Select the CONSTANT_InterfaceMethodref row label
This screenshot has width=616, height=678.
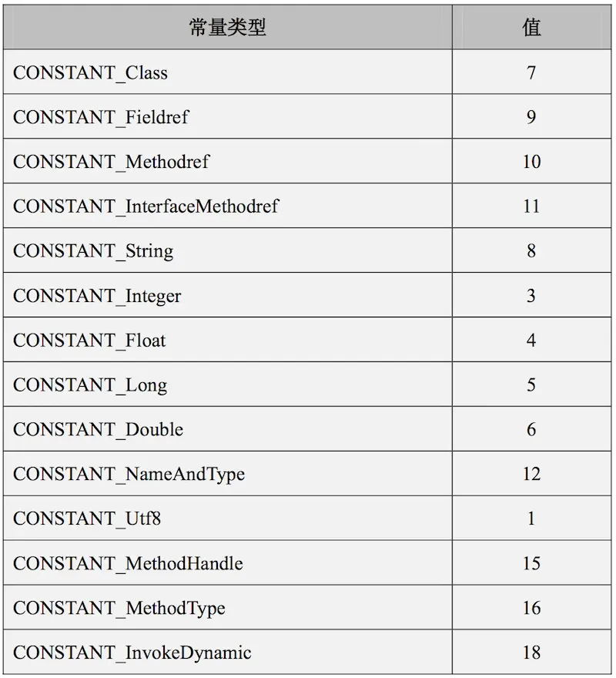pos(146,206)
